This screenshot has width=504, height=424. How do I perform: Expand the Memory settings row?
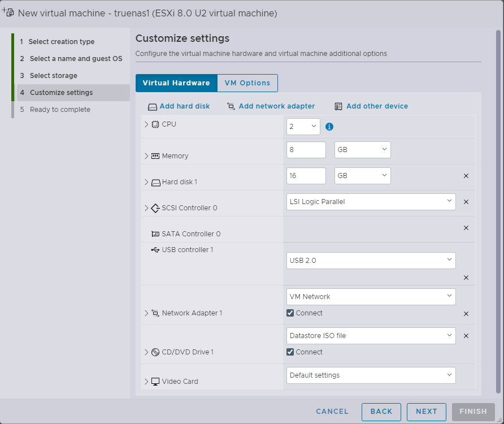pos(147,156)
